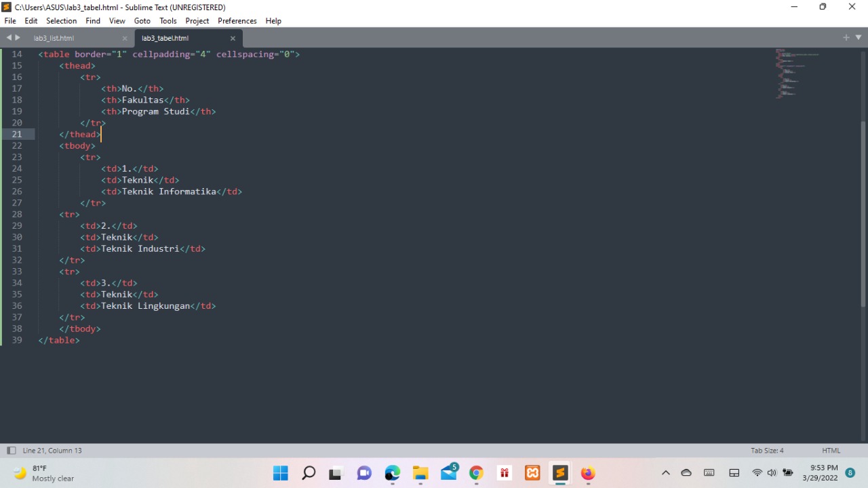868x488 pixels.
Task: Open Microsoft Edge from taskbar
Action: click(x=392, y=473)
